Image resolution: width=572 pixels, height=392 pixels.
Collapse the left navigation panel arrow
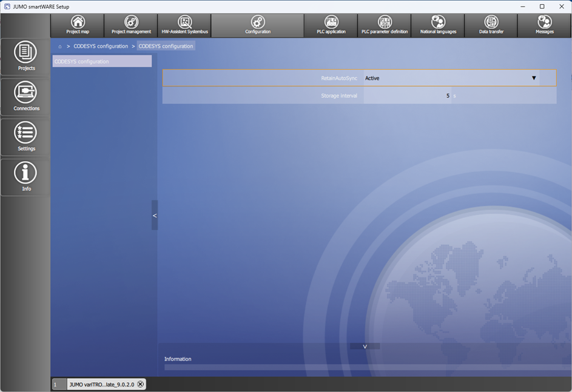click(155, 215)
